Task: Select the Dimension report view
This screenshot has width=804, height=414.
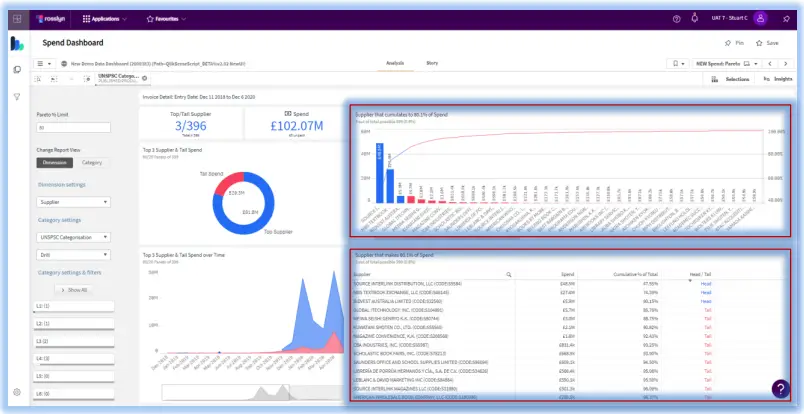Action: [x=54, y=163]
